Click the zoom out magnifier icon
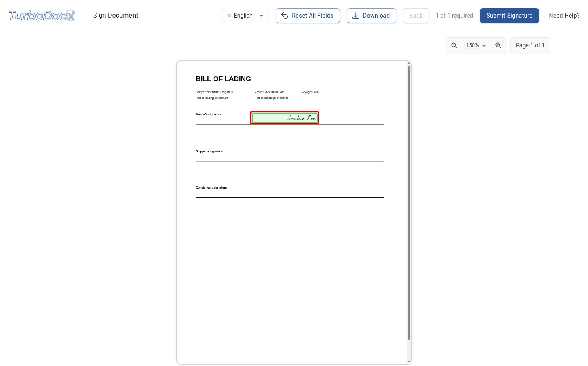 [454, 46]
